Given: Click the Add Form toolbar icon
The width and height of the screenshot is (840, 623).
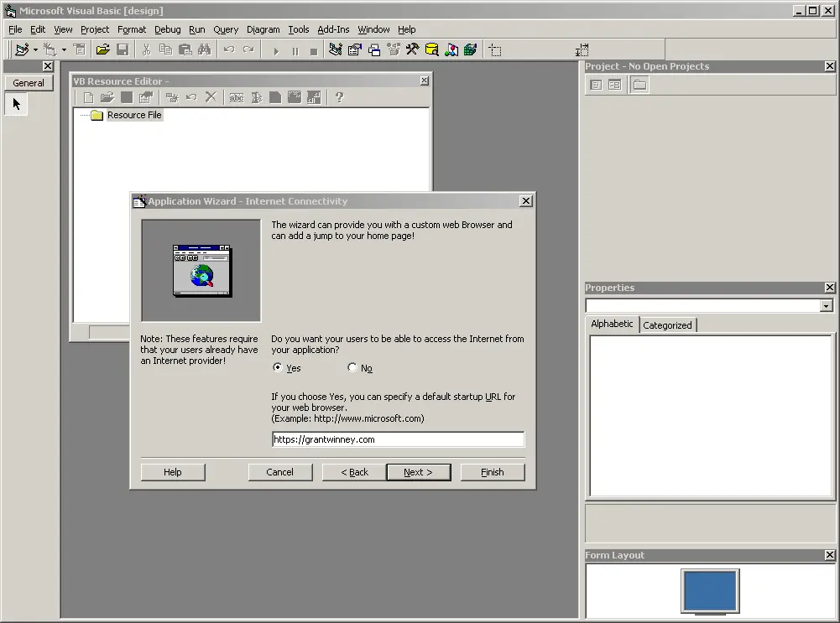Looking at the screenshot, I should pos(50,49).
